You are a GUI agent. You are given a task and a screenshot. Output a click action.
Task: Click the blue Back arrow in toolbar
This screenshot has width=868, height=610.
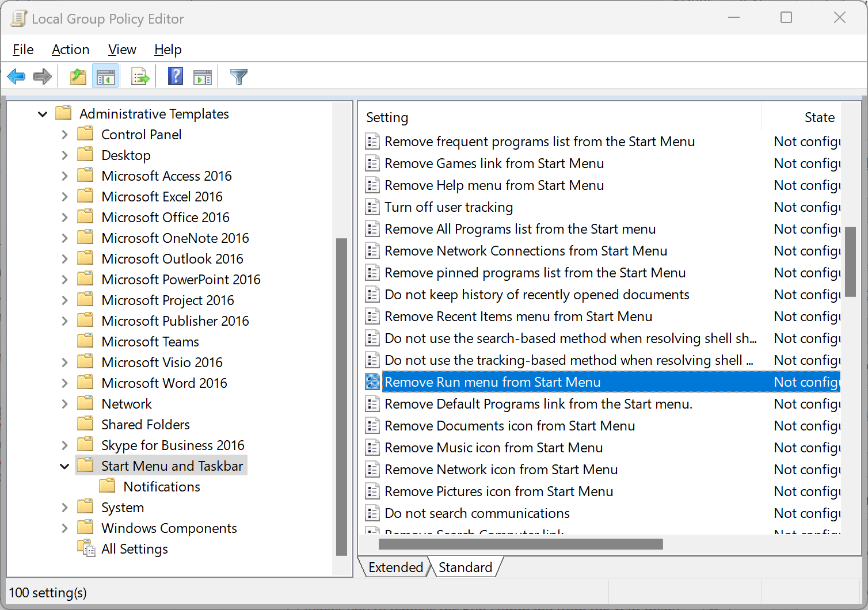[16, 77]
